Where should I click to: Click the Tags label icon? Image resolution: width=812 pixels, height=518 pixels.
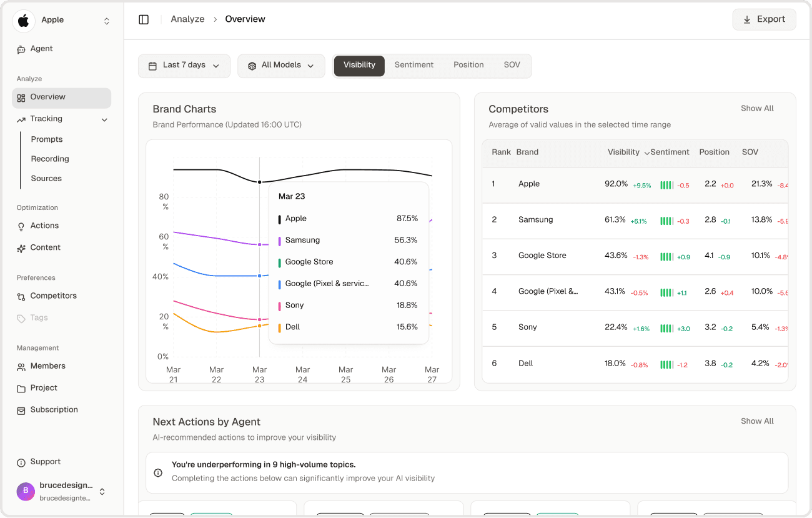(21, 319)
